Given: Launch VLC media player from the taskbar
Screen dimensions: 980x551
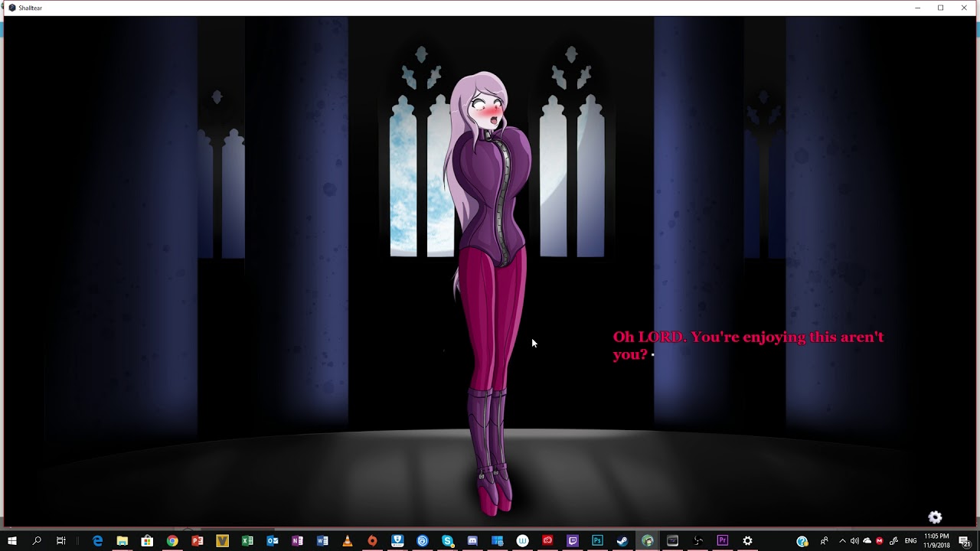Looking at the screenshot, I should point(347,541).
